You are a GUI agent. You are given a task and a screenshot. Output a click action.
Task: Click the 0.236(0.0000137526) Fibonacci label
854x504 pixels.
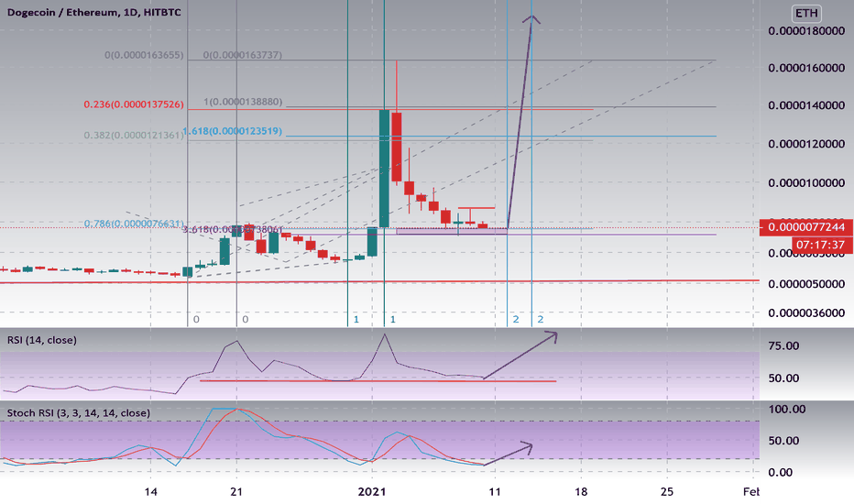pyautogui.click(x=134, y=104)
